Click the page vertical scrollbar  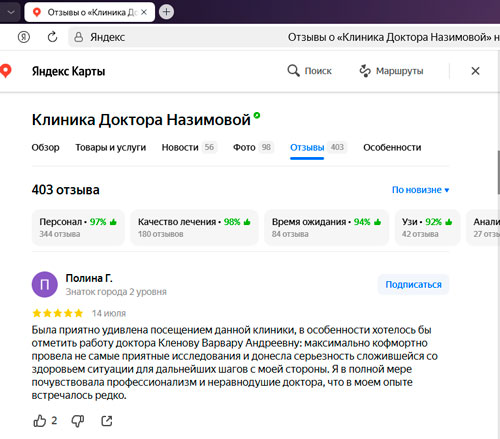[x=499, y=172]
